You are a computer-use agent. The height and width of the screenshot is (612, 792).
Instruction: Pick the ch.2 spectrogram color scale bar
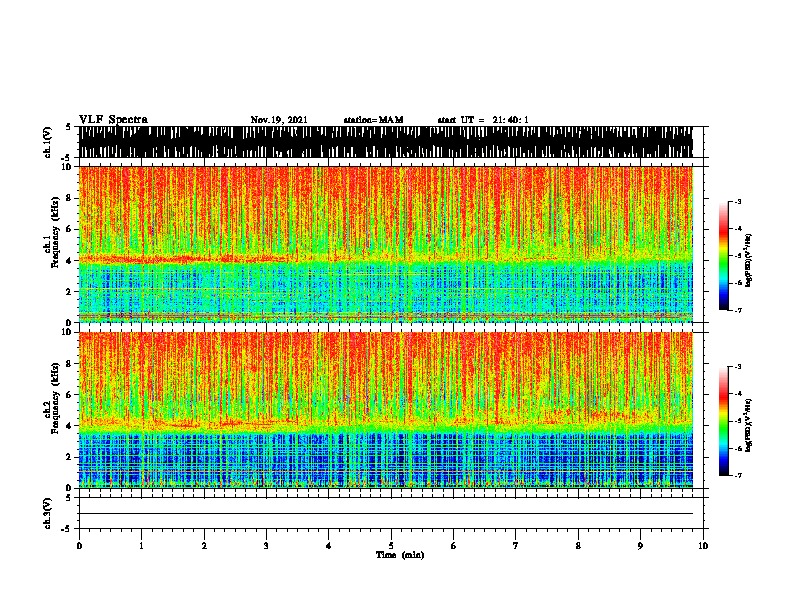point(724,421)
